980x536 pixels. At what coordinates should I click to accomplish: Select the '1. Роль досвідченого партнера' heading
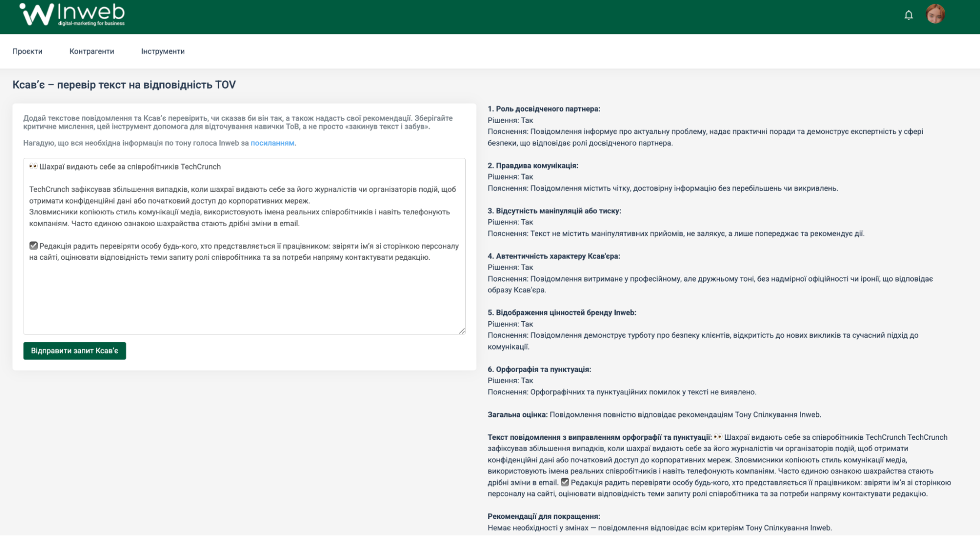coord(544,109)
